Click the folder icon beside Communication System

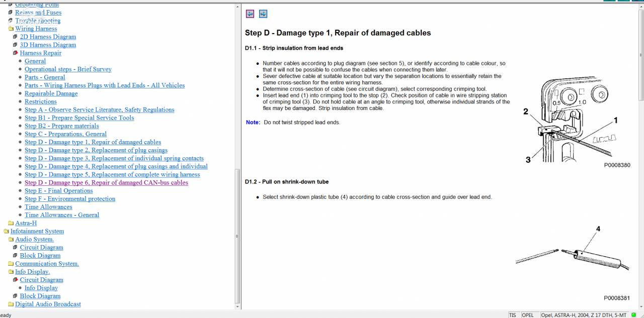[11, 264]
